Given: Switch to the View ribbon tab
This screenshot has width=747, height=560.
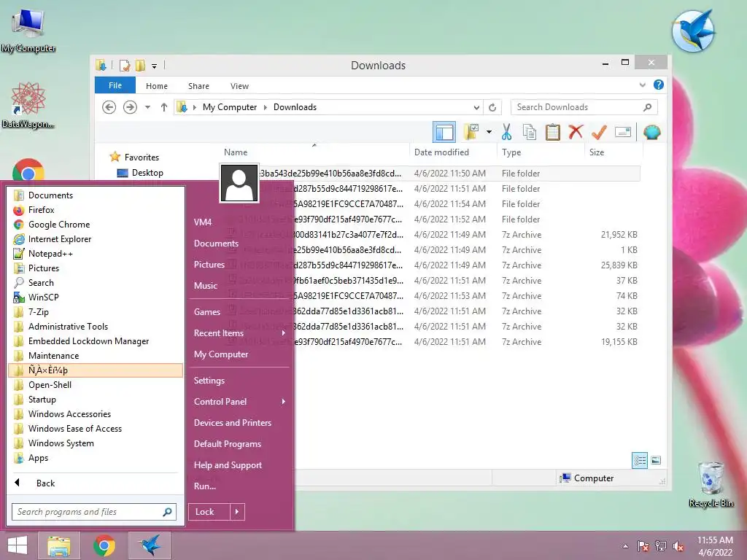Looking at the screenshot, I should pos(239,86).
